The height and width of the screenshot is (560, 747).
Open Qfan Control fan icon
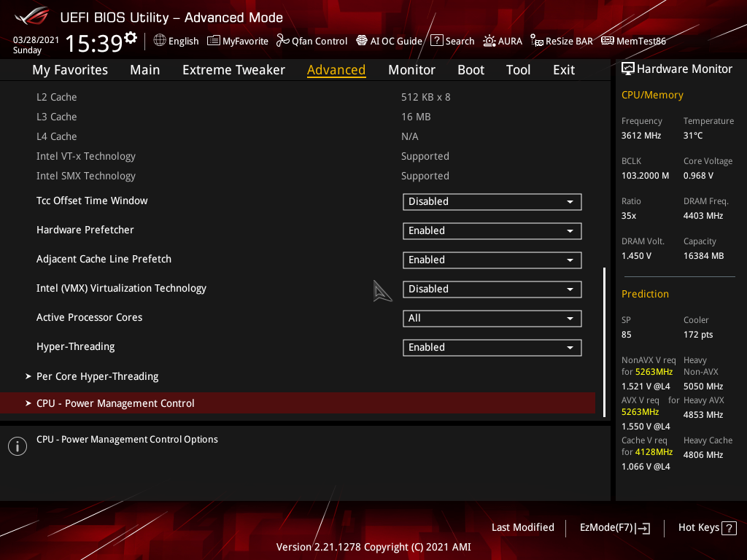tap(283, 41)
